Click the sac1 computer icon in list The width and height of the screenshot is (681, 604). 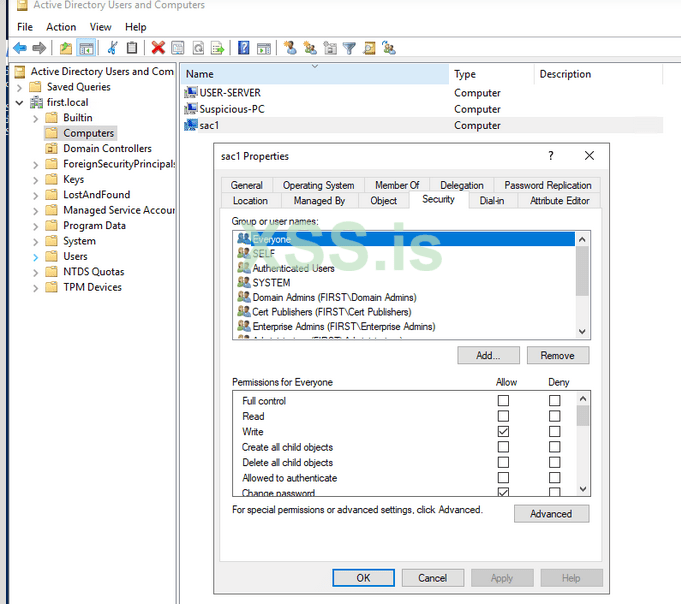coord(191,125)
